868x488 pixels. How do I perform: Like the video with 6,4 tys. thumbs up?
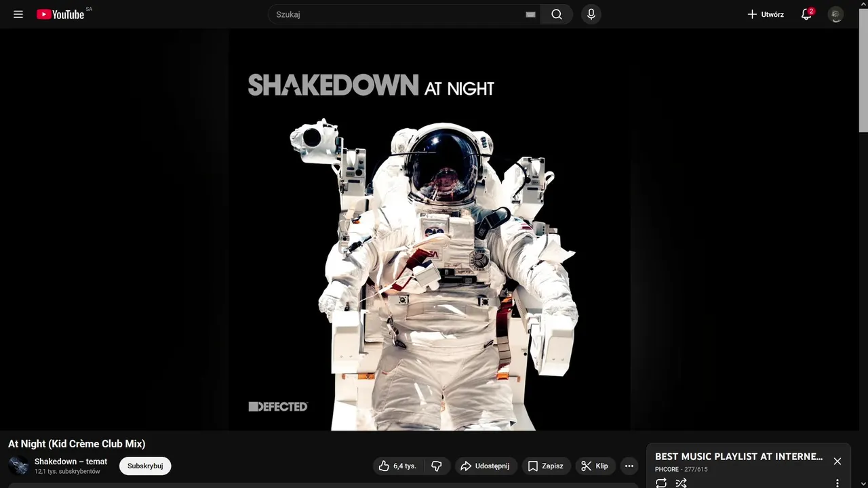tap(399, 466)
